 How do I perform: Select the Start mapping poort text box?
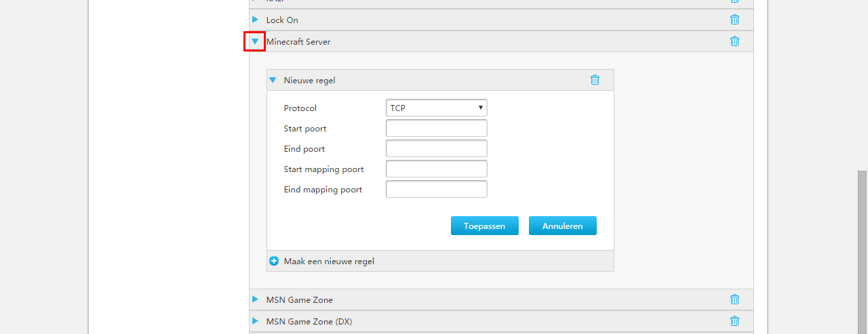[436, 169]
